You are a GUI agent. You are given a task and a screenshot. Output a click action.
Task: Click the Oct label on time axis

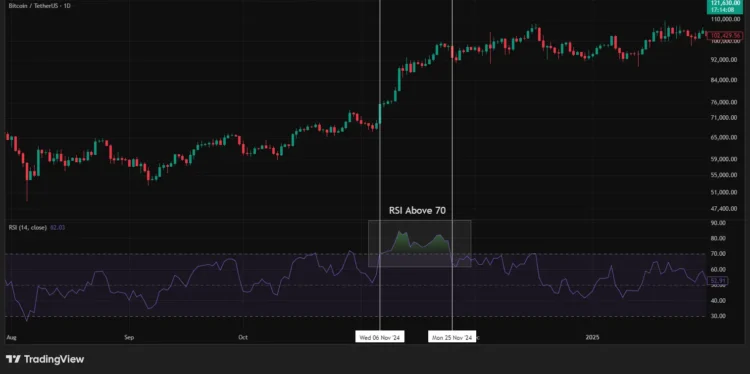[x=243, y=338]
